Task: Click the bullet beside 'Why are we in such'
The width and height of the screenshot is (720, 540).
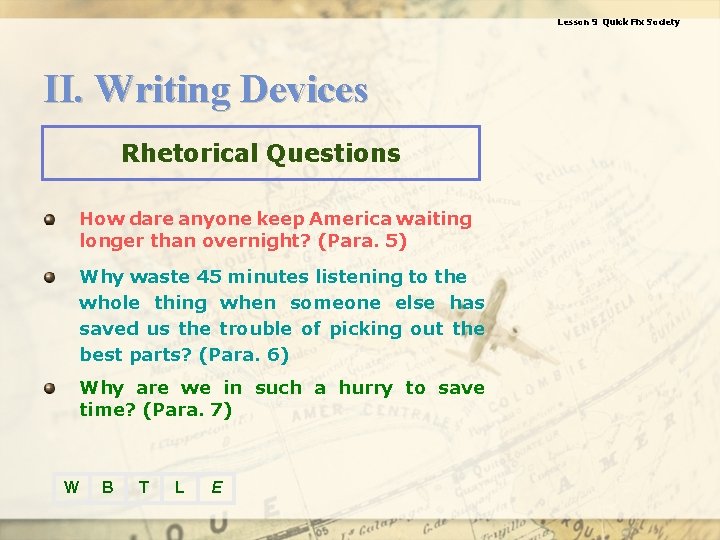Action: tap(50, 388)
